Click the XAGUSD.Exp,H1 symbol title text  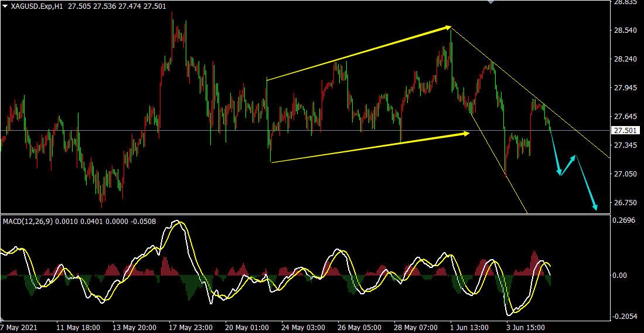click(37, 5)
